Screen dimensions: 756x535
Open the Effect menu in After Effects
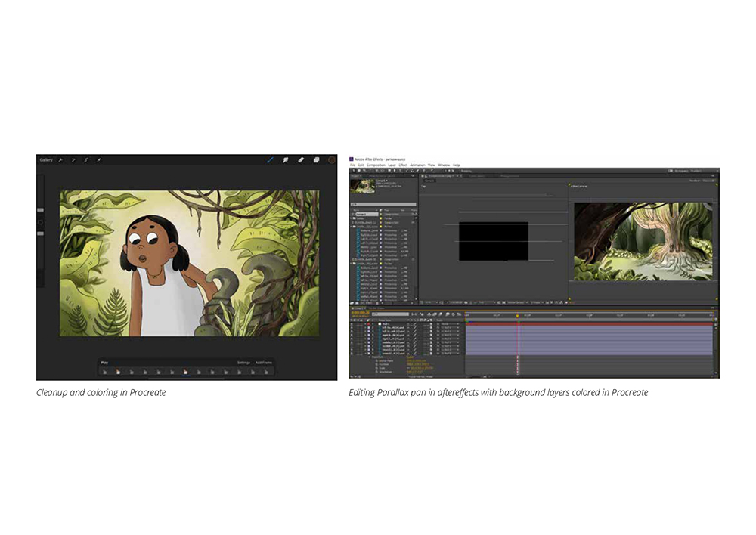[x=403, y=165]
